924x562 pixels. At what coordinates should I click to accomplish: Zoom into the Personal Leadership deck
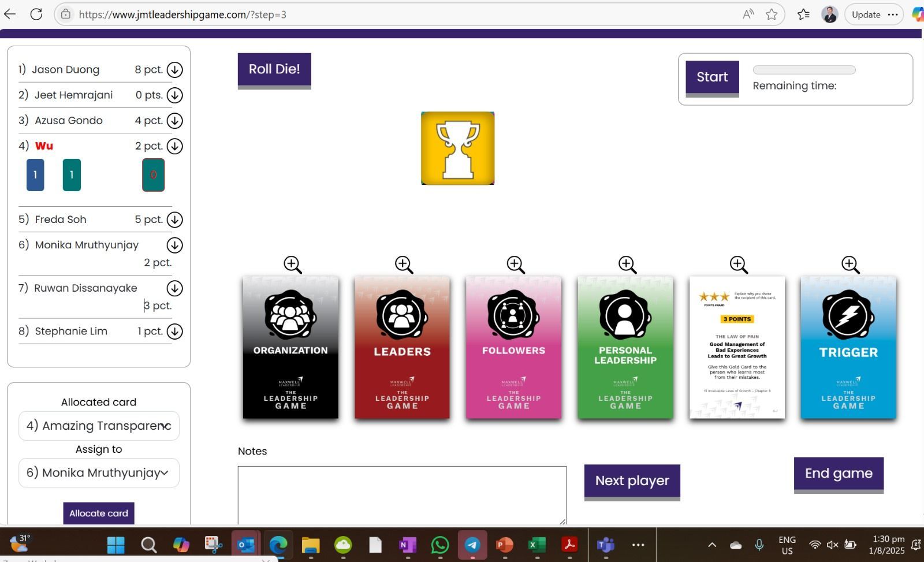pyautogui.click(x=626, y=264)
